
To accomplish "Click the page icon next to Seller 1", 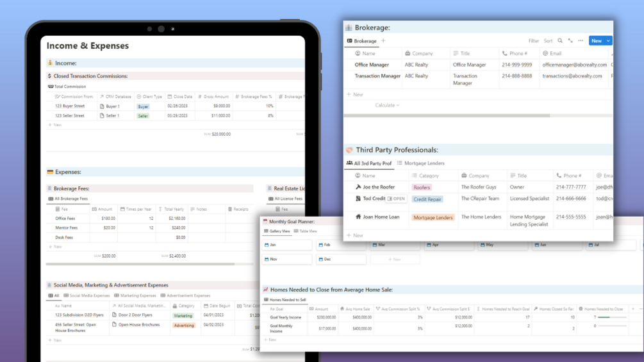I will [x=102, y=116].
